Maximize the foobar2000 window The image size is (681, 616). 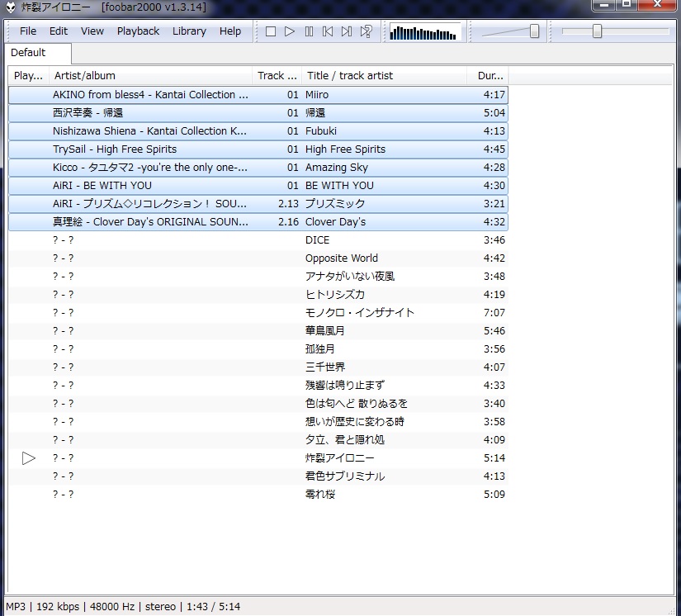627,4
